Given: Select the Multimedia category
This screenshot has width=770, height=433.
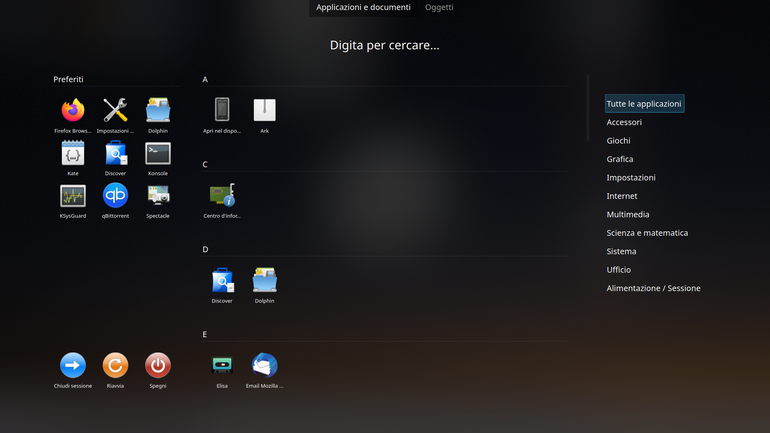Looking at the screenshot, I should point(628,215).
